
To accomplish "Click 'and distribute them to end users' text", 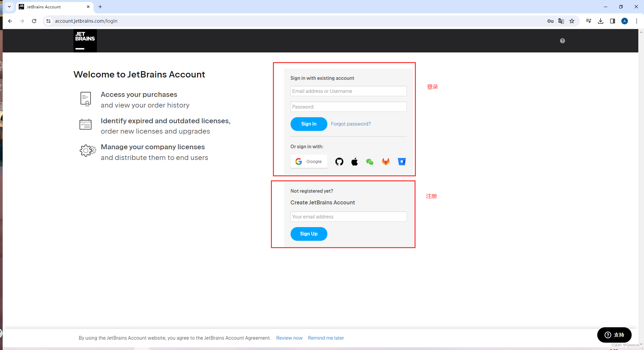I will (x=154, y=158).
